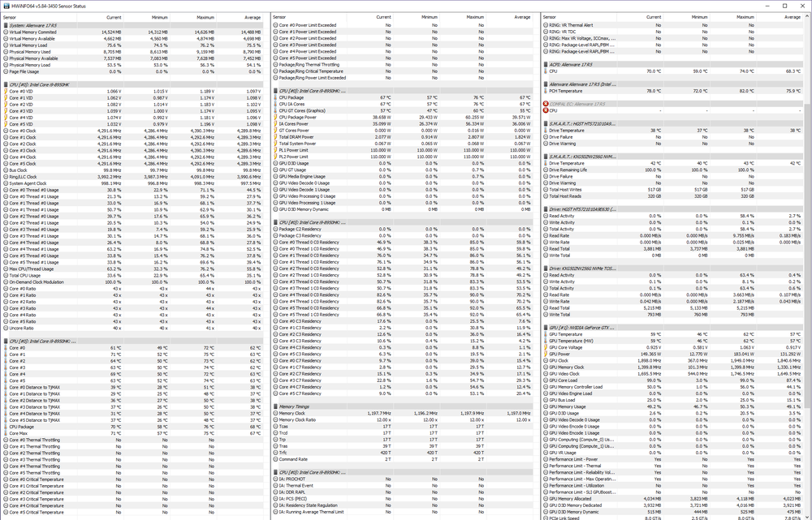Select the CPU IA Cores thermometer icon
The width and height of the screenshot is (812, 520).
pos(276,104)
